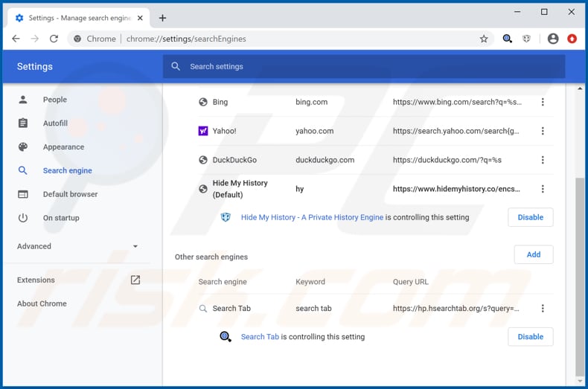Open more actions for Yahoo!
Image resolution: width=588 pixels, height=389 pixels.
pyautogui.click(x=543, y=131)
